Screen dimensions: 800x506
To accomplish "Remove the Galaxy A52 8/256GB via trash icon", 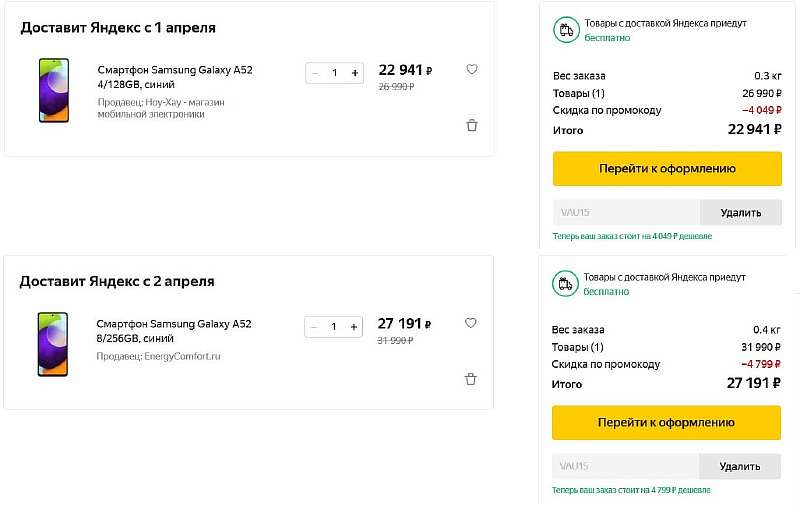I will [471, 379].
